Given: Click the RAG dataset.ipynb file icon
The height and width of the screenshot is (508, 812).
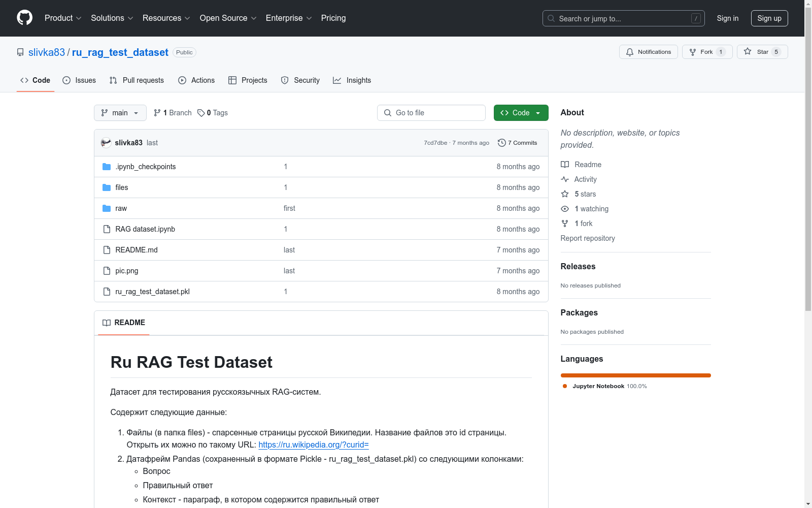Looking at the screenshot, I should [x=107, y=229].
